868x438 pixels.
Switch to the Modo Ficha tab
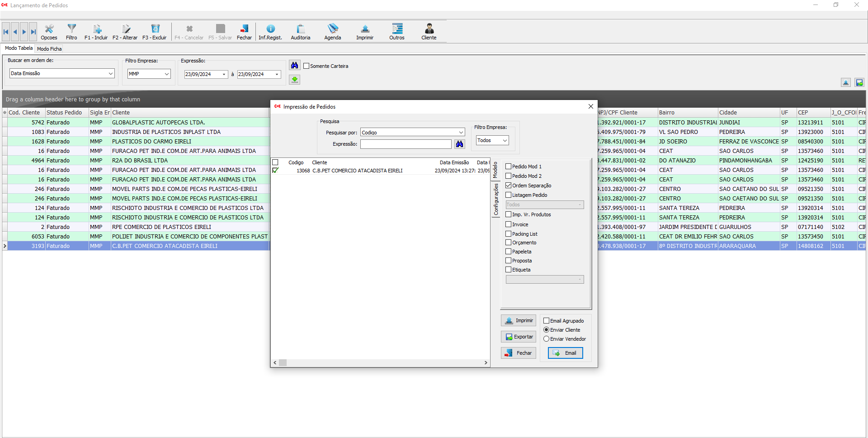click(49, 49)
